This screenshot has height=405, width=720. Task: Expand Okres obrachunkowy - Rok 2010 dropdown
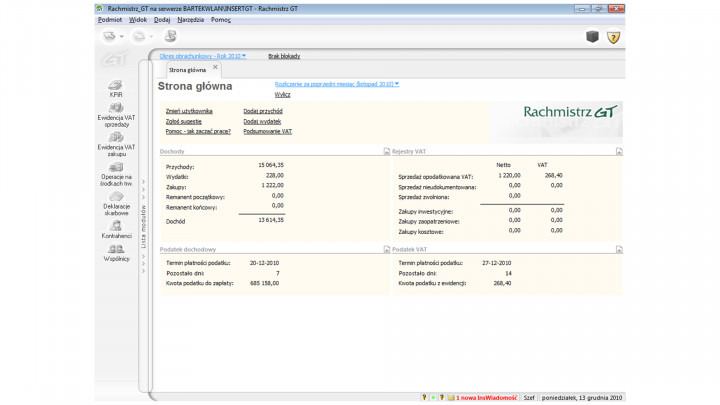(x=203, y=56)
